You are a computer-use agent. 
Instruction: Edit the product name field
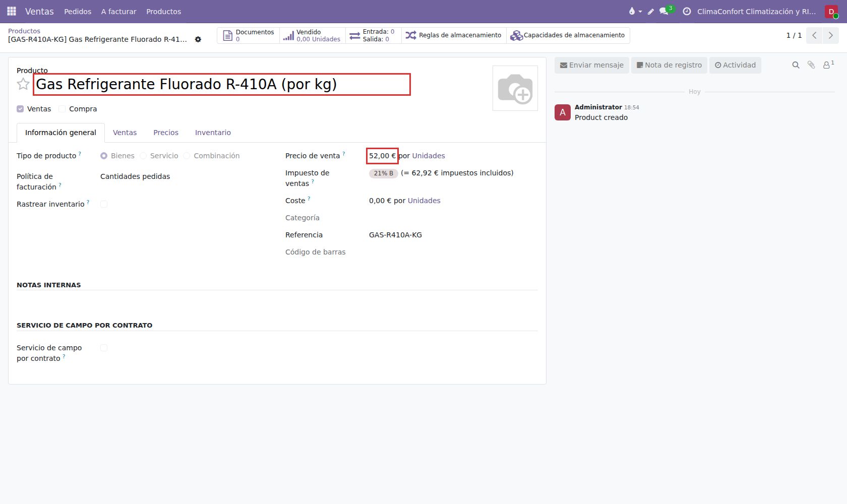pos(222,84)
